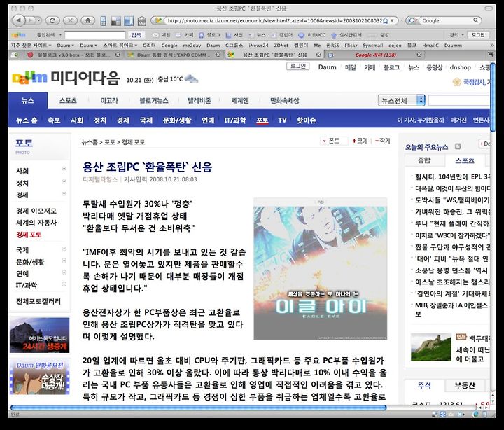Screen dimensions: 504x430
Task: Open the Flickr bookmark
Action: tap(351, 46)
